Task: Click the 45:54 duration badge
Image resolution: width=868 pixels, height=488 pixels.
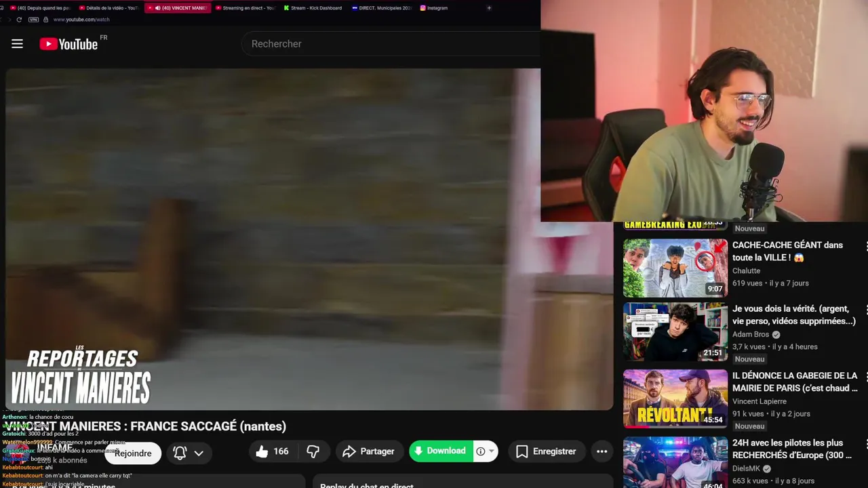Action: click(x=713, y=420)
